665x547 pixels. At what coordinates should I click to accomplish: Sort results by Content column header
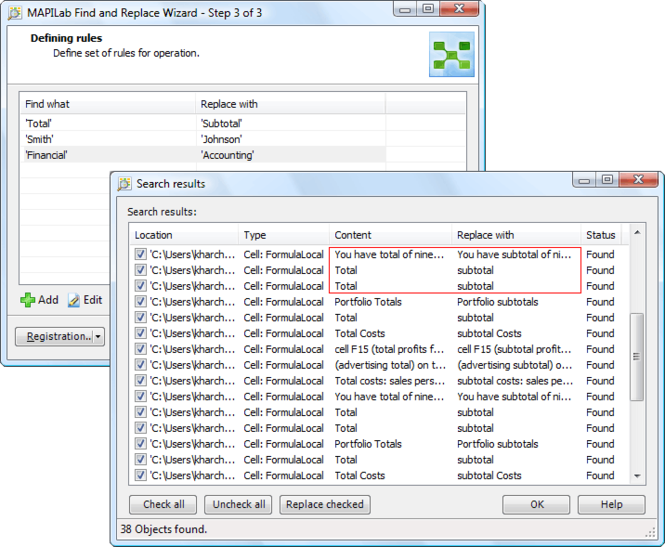[390, 235]
